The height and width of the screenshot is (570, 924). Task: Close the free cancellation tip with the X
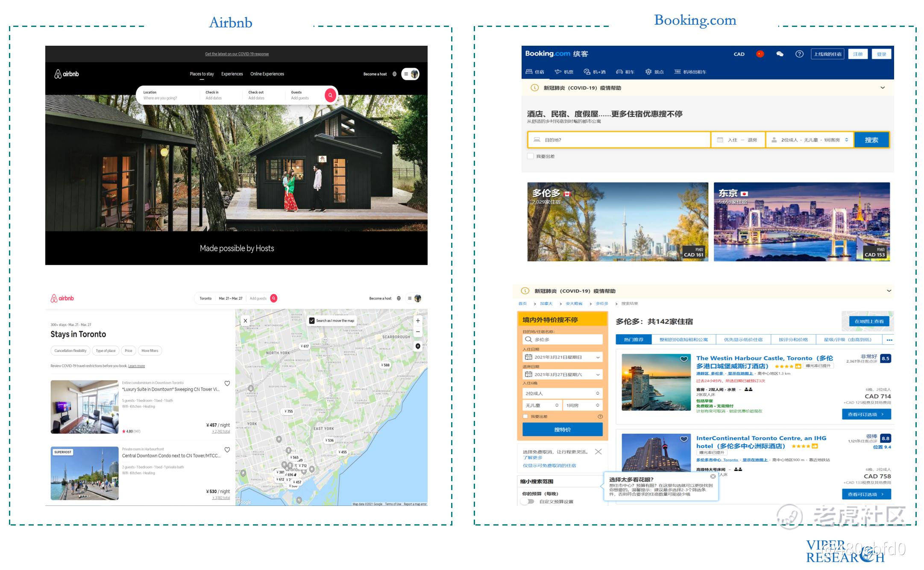coord(598,452)
